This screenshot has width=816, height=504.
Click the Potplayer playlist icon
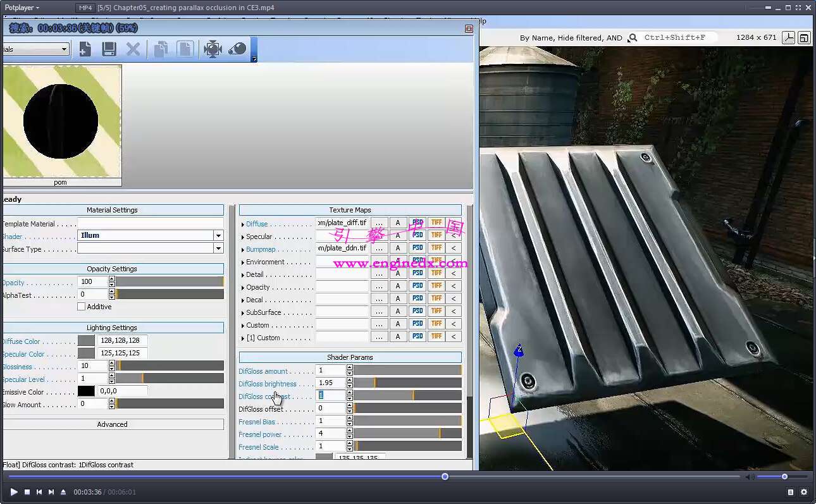click(791, 492)
